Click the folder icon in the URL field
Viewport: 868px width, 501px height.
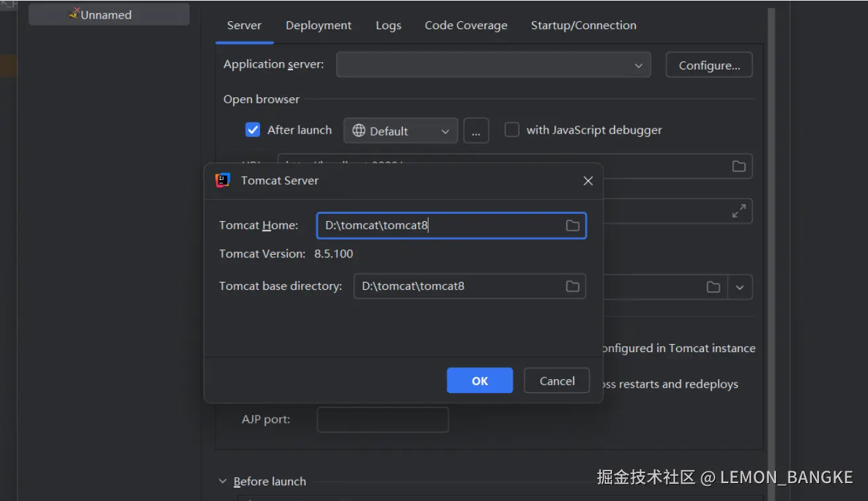pyautogui.click(x=739, y=166)
